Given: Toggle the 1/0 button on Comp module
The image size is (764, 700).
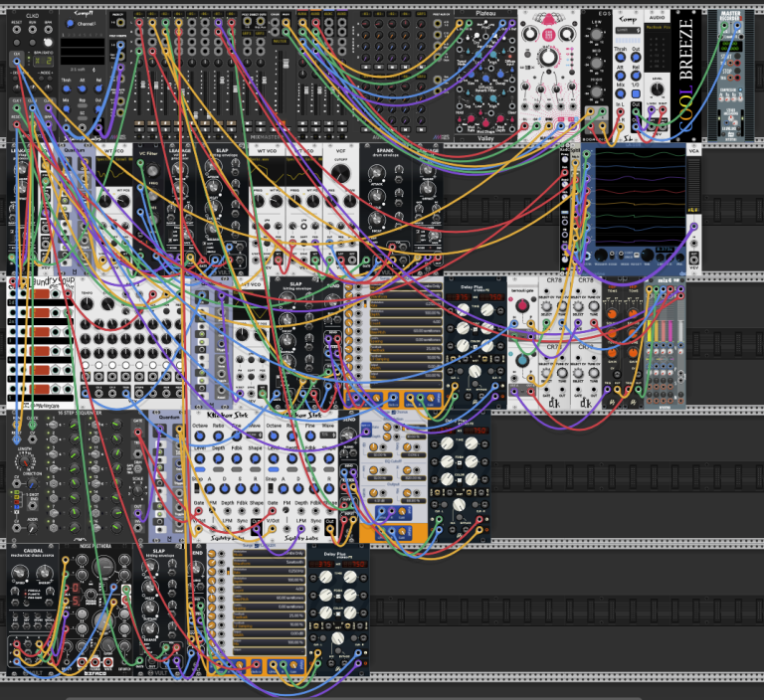Looking at the screenshot, I should (636, 93).
